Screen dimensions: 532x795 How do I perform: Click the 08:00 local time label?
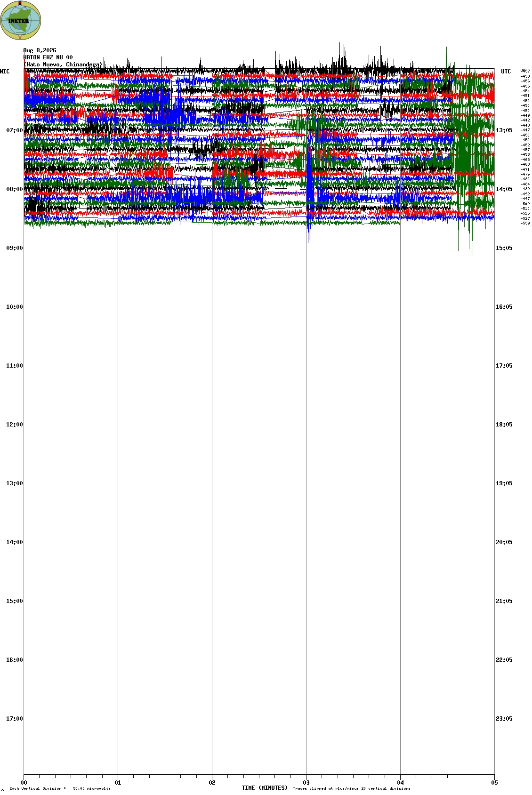coord(14,189)
